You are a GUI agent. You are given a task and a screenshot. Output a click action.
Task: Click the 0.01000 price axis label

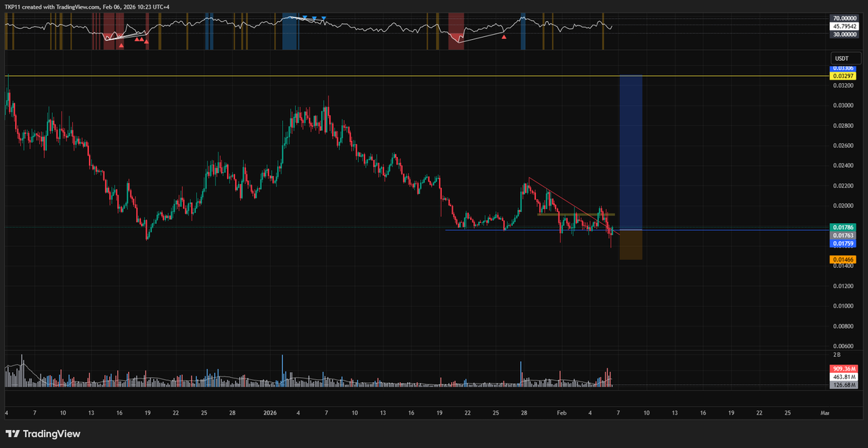point(843,306)
